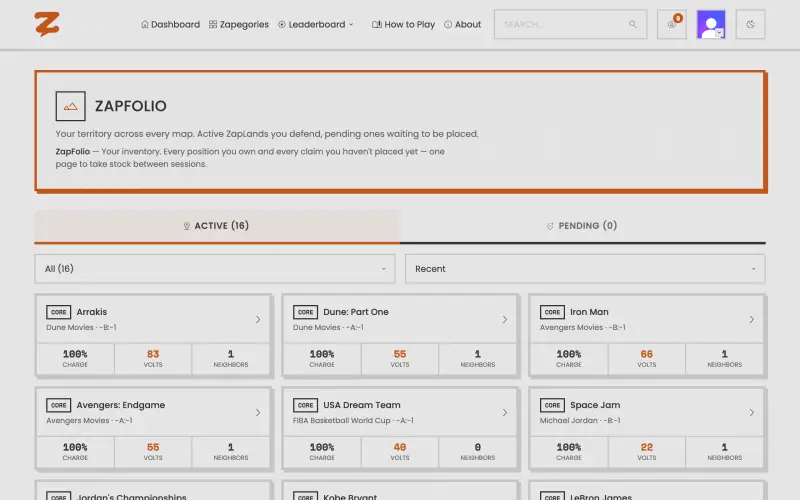
Task: Open the Space Jam card chevron
Action: [x=752, y=412]
